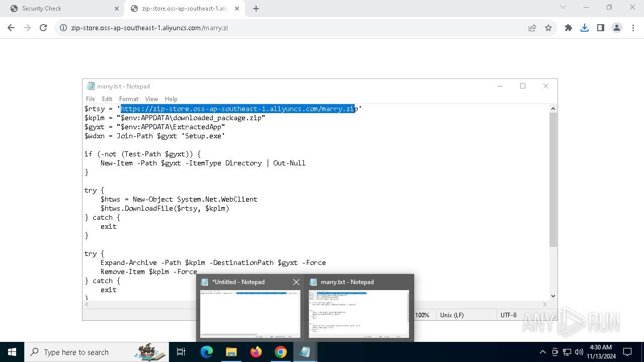Image resolution: width=644 pixels, height=362 pixels.
Task: Launch Firefox from the taskbar
Action: tap(256, 352)
